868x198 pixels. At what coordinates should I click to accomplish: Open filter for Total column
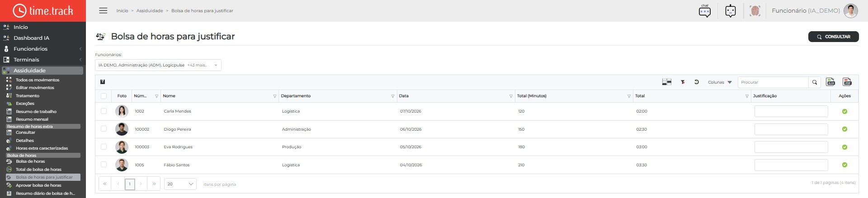747,96
